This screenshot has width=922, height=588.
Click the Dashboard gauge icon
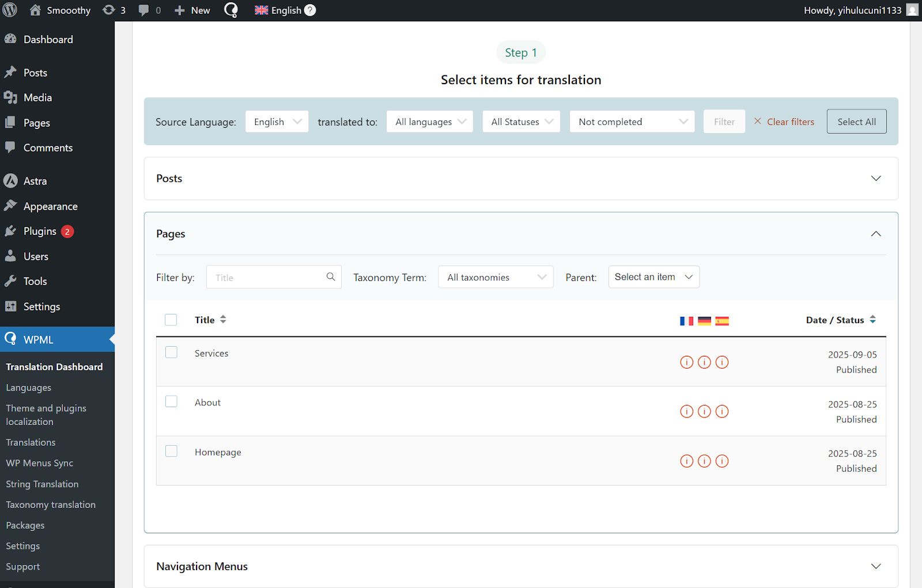(x=10, y=39)
